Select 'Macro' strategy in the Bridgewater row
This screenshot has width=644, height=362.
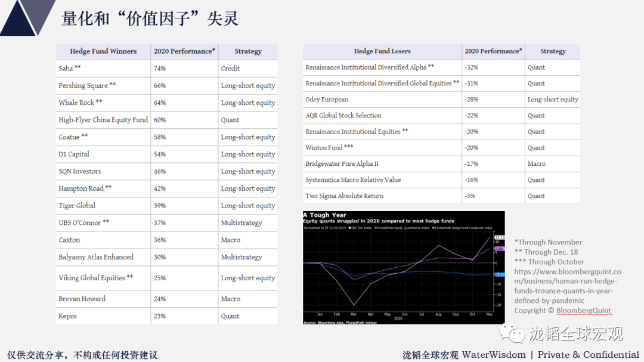click(537, 163)
